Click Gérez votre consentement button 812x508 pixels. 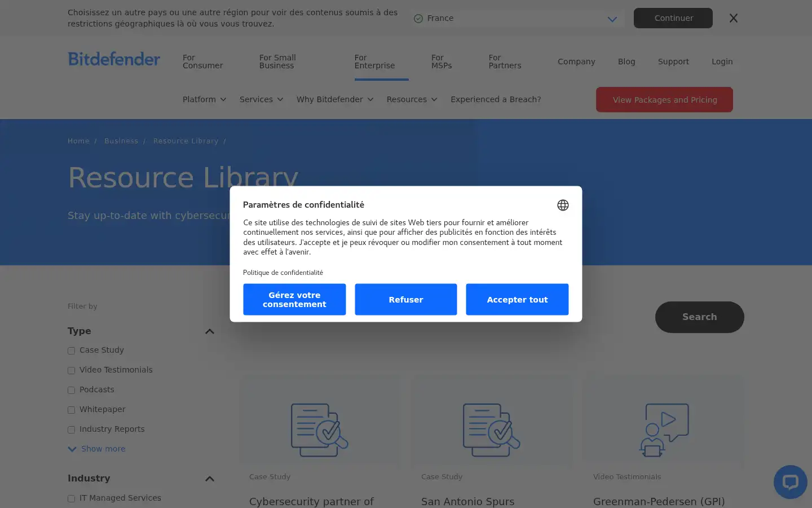click(x=294, y=300)
